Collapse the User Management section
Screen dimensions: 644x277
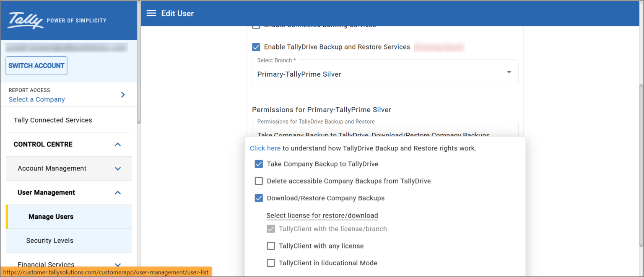[118, 193]
